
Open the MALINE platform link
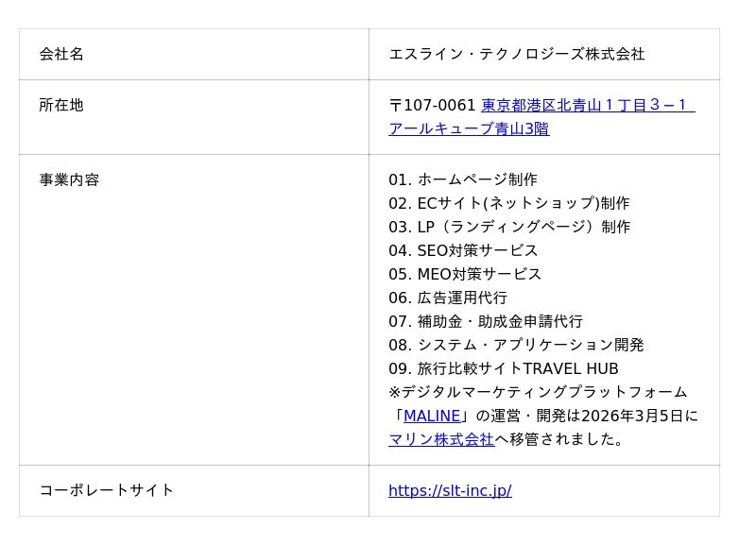point(432,416)
